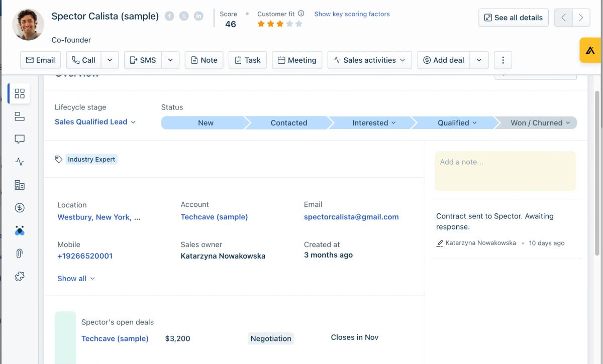
Task: Schedule a Meeting from the toolbar
Action: click(x=297, y=60)
